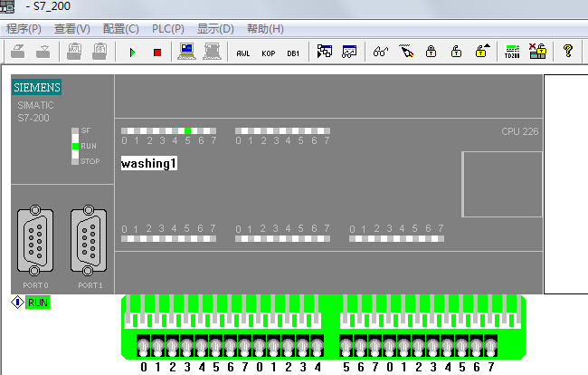Viewport: 588px width, 375px height.
Task: Open the state table icon
Action: [325, 52]
